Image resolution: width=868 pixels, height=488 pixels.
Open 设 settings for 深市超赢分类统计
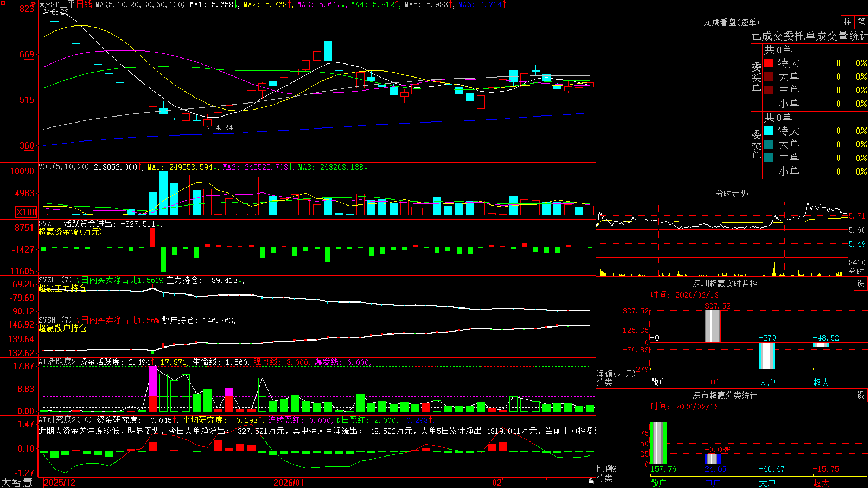tap(861, 395)
